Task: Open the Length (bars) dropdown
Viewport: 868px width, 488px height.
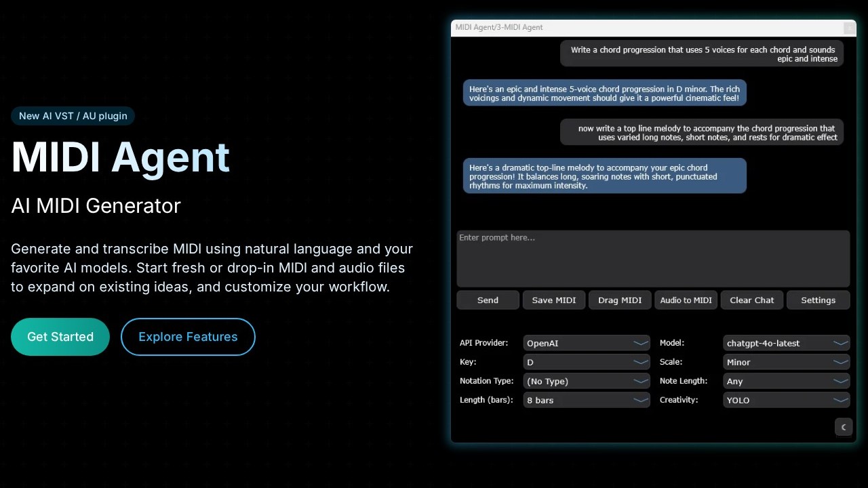Action: click(587, 400)
